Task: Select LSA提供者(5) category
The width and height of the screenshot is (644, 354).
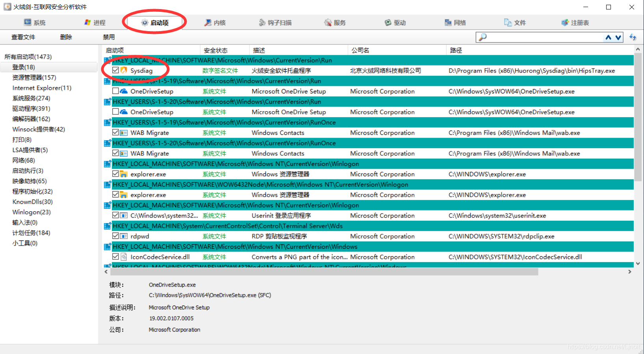Action: pos(30,150)
